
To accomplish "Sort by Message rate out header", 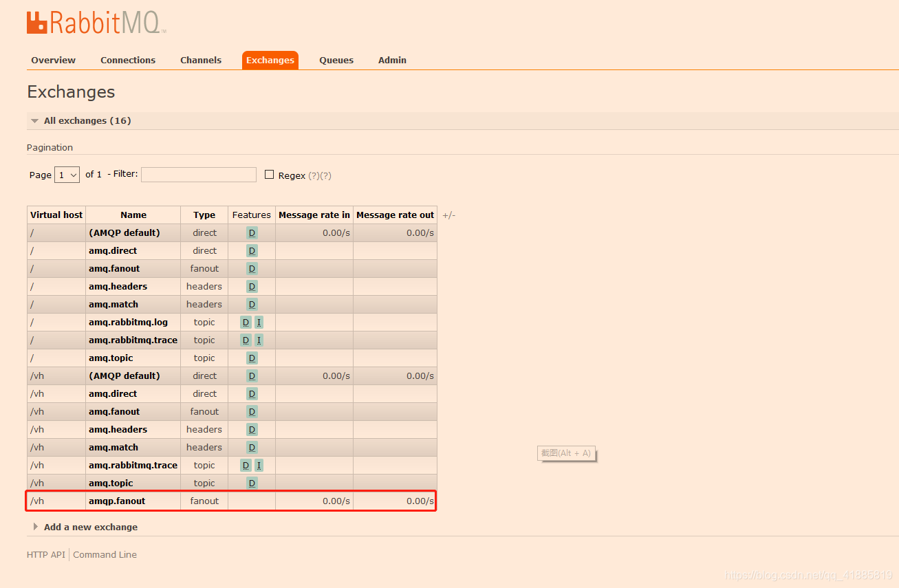I will coord(396,215).
